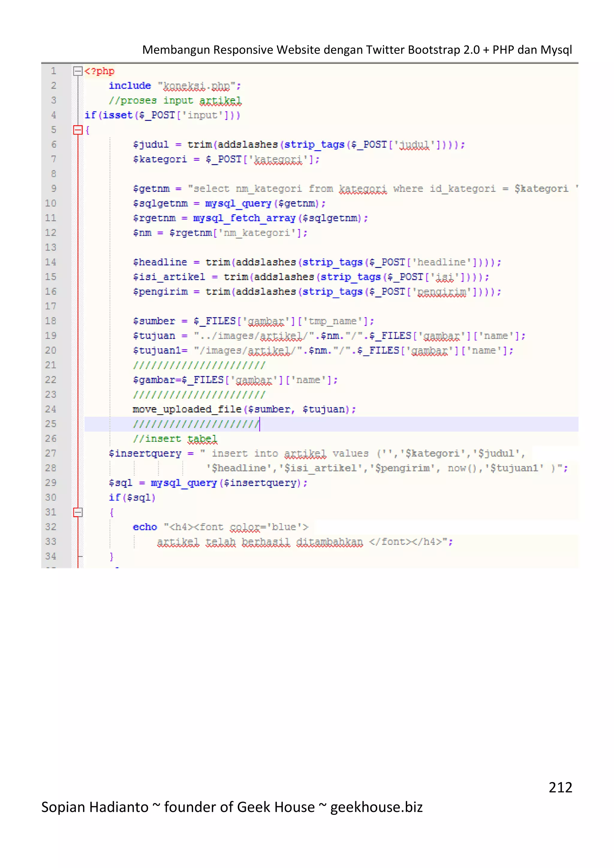
Task: Click the $rgetnm = mysql_fetch_array line
Action: tap(250, 218)
